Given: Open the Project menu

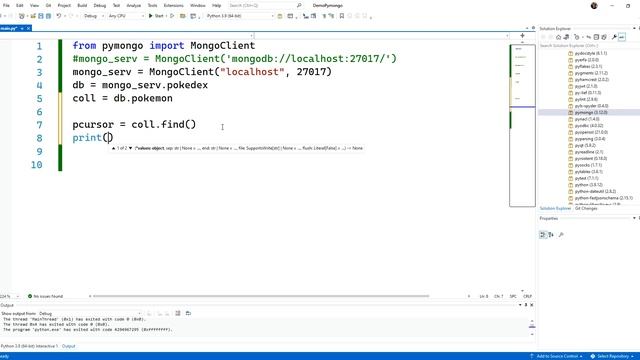Looking at the screenshot, I should (64, 6).
